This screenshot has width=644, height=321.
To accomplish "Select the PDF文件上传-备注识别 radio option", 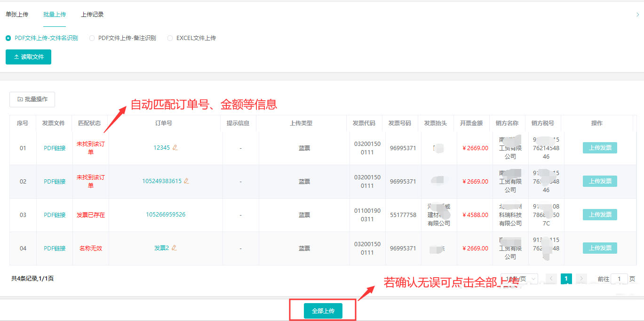I will tap(92, 38).
